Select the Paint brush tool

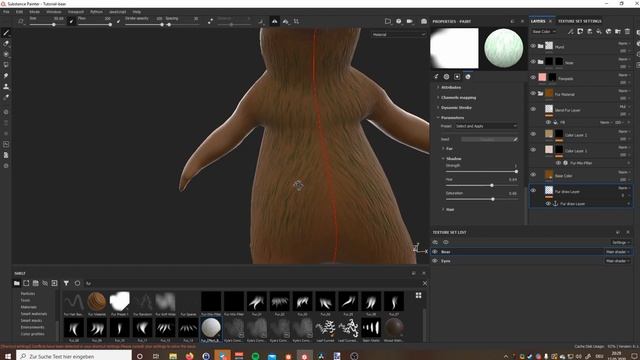(x=6, y=33)
